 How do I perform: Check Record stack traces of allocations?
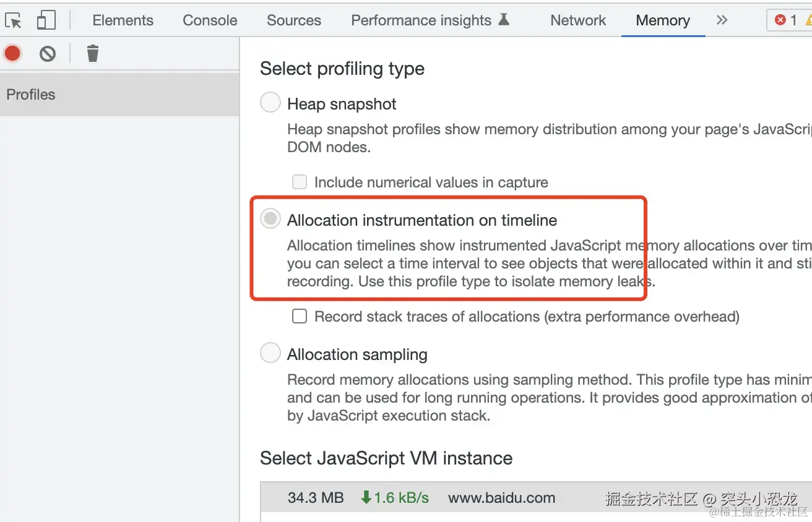(300, 316)
